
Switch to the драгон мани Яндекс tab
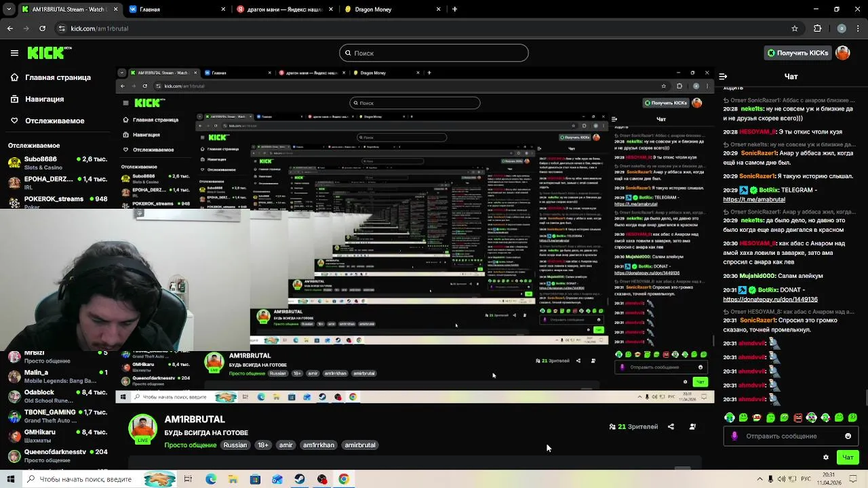pos(285,9)
